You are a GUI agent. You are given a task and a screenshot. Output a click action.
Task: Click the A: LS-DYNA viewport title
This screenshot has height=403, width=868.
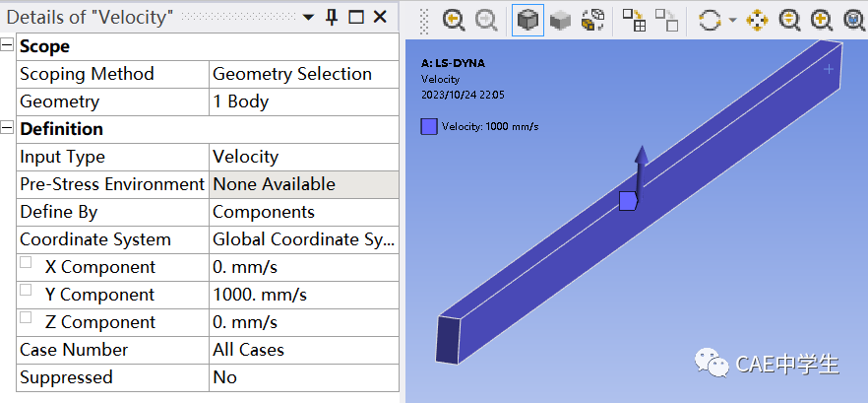coord(453,63)
